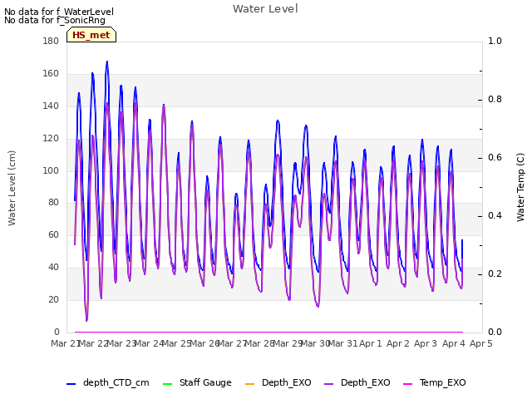The height and width of the screenshot is (399, 532).
Task: Click the Apr 1 x-axis label
Action: click(371, 343)
